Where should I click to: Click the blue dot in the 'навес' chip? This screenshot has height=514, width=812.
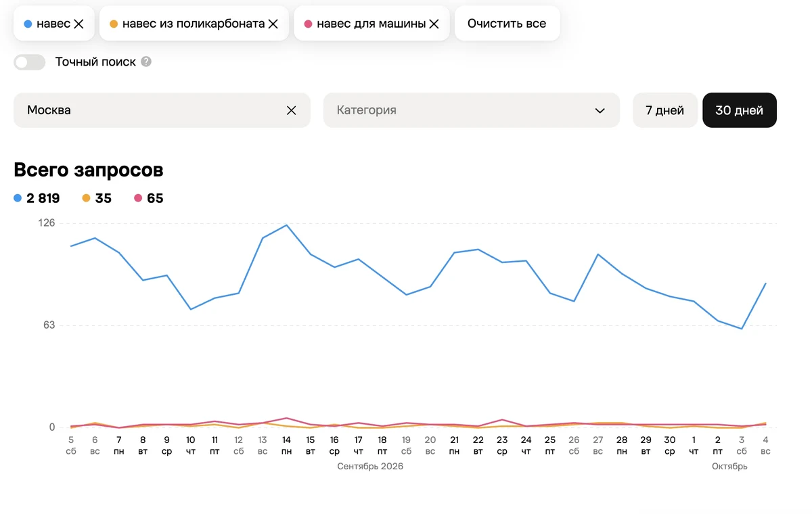[x=28, y=24]
